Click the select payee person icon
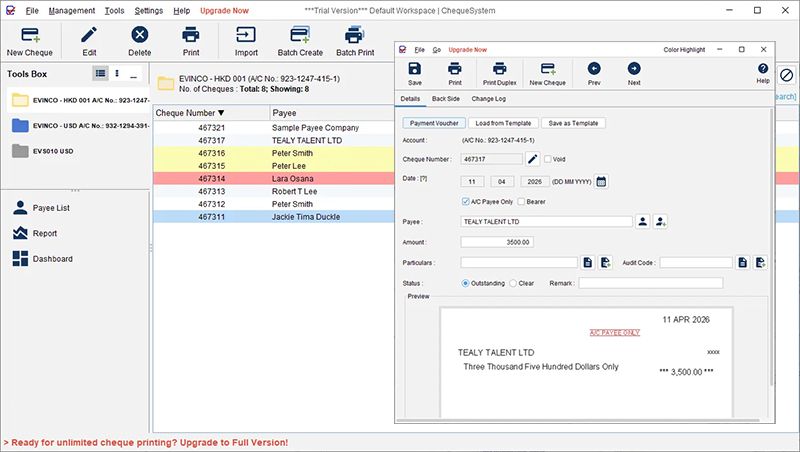 tap(642, 221)
